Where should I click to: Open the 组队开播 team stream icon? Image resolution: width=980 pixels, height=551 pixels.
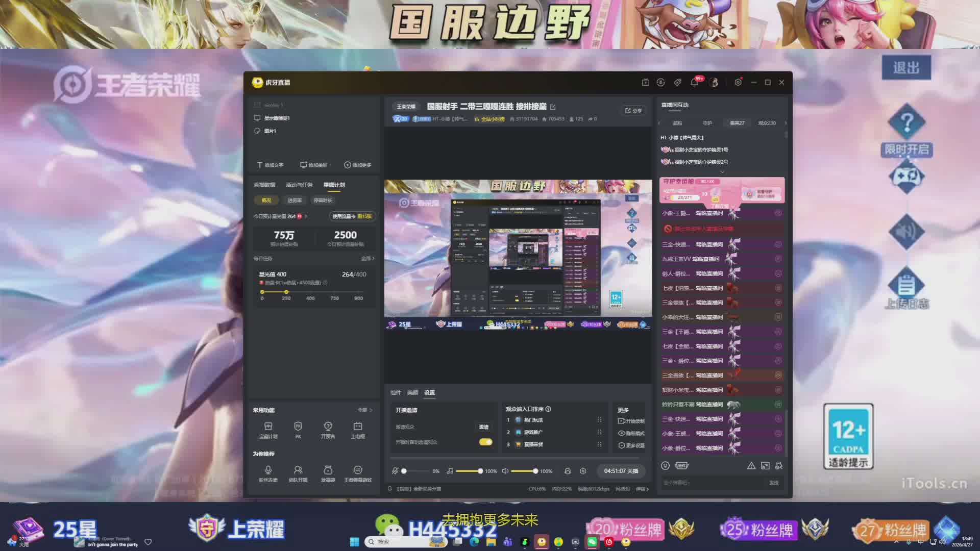pos(298,470)
